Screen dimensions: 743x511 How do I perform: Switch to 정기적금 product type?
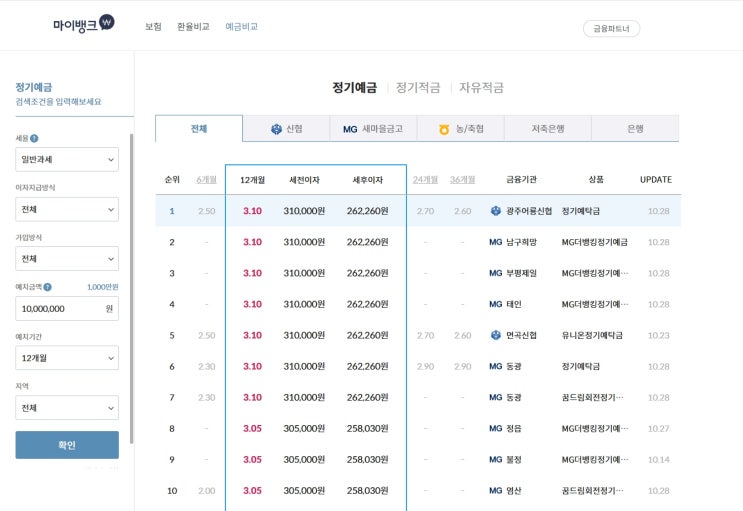418,88
